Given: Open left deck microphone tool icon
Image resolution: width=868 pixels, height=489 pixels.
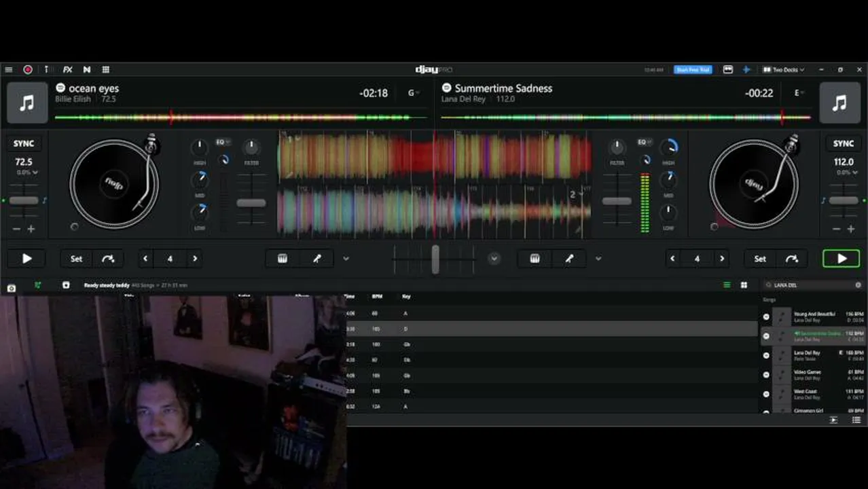Looking at the screenshot, I should tap(317, 259).
